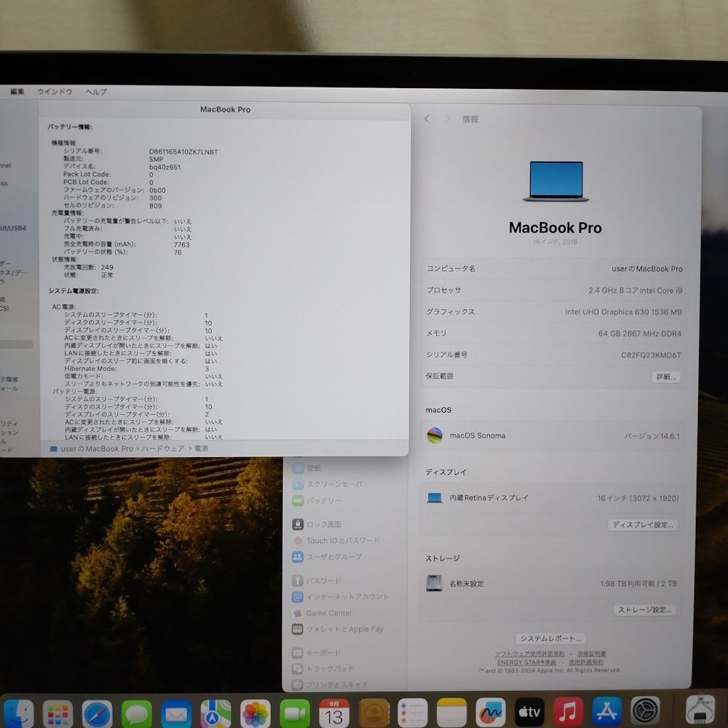Open the 編集 menu
Image resolution: width=728 pixels, height=728 pixels.
(x=17, y=92)
